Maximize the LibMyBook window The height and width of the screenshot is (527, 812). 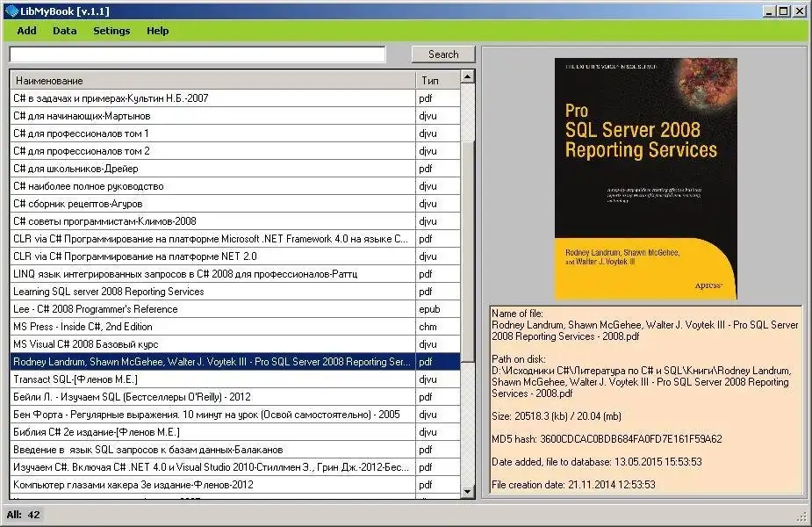pos(784,11)
